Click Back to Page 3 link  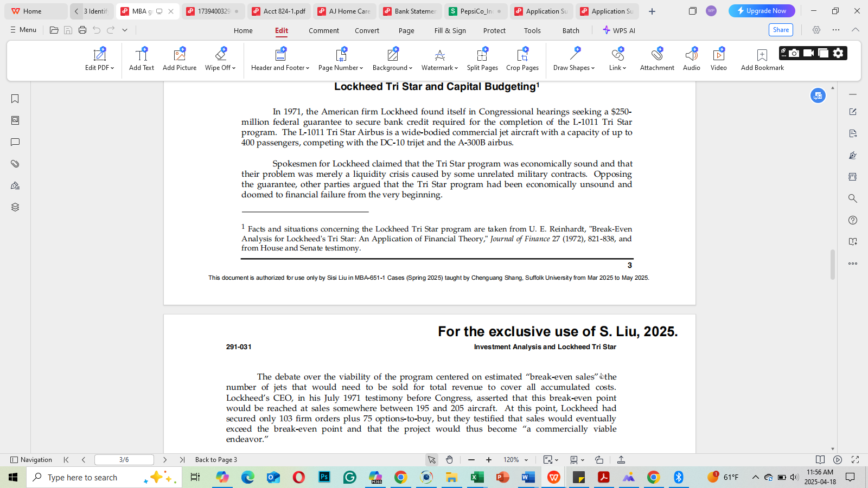point(216,459)
